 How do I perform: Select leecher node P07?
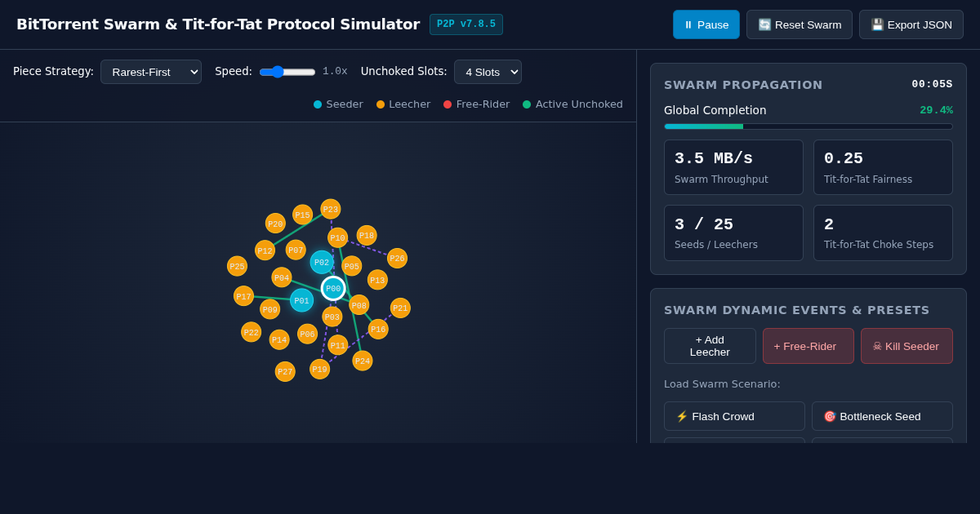(296, 250)
